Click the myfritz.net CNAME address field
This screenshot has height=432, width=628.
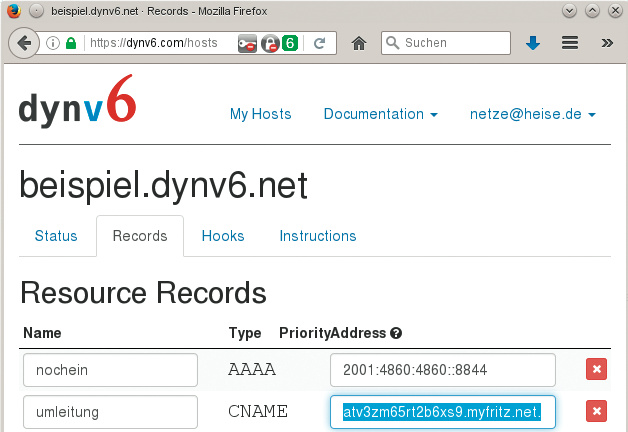point(443,412)
